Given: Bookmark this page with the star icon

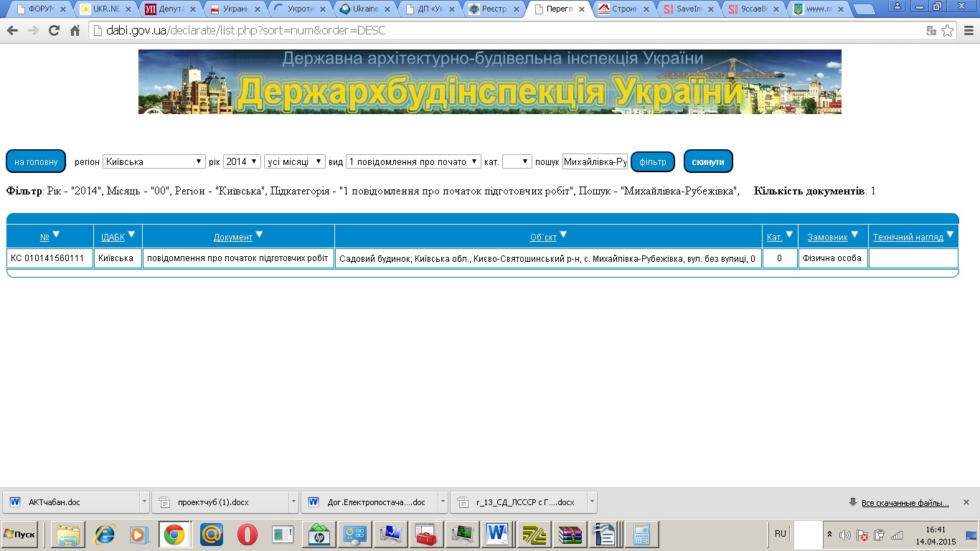Looking at the screenshot, I should tap(948, 31).
